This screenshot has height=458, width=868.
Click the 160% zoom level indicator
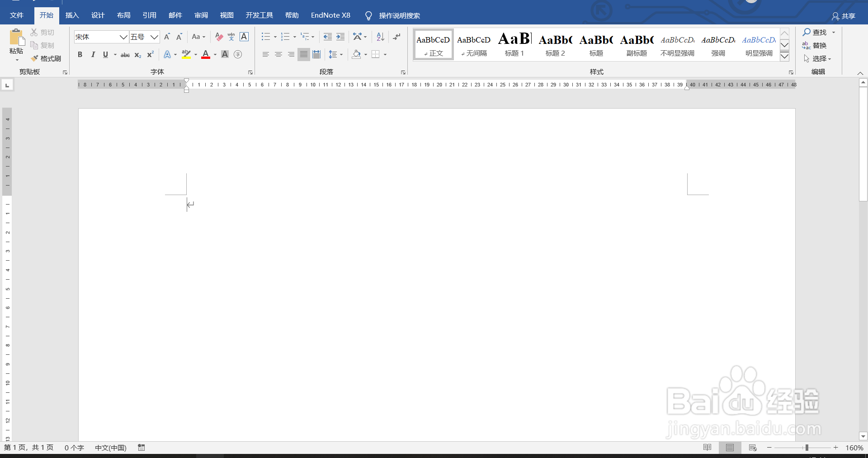(x=854, y=448)
